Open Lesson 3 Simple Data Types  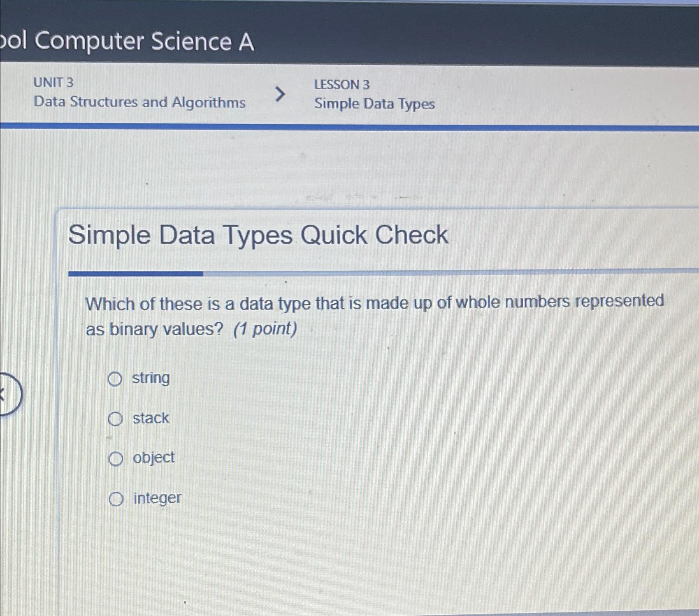click(374, 104)
